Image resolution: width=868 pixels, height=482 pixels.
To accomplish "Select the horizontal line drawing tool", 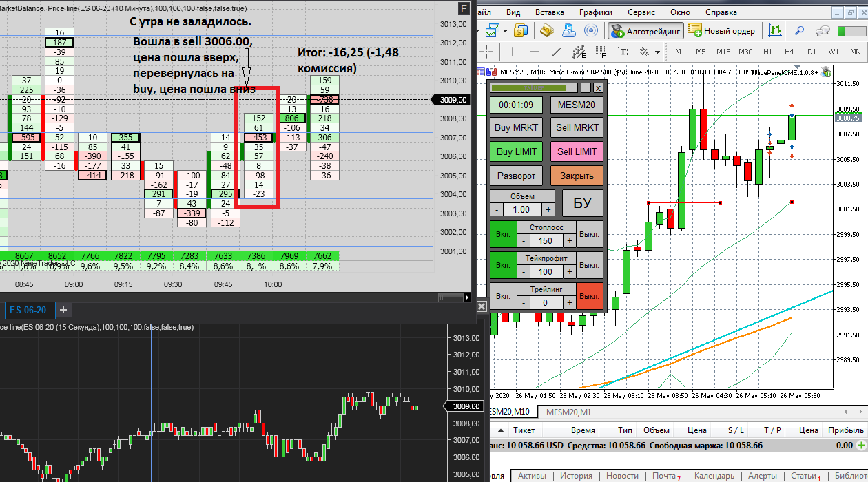I will click(x=535, y=52).
